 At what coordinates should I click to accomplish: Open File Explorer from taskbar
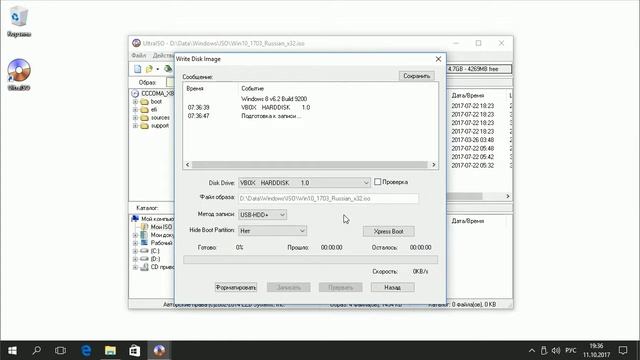(x=110, y=350)
